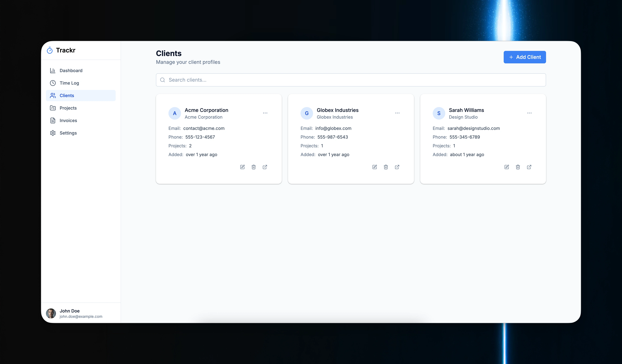Open Acme Corporation's more options menu
Screen dimensions: 622x364
(265, 113)
